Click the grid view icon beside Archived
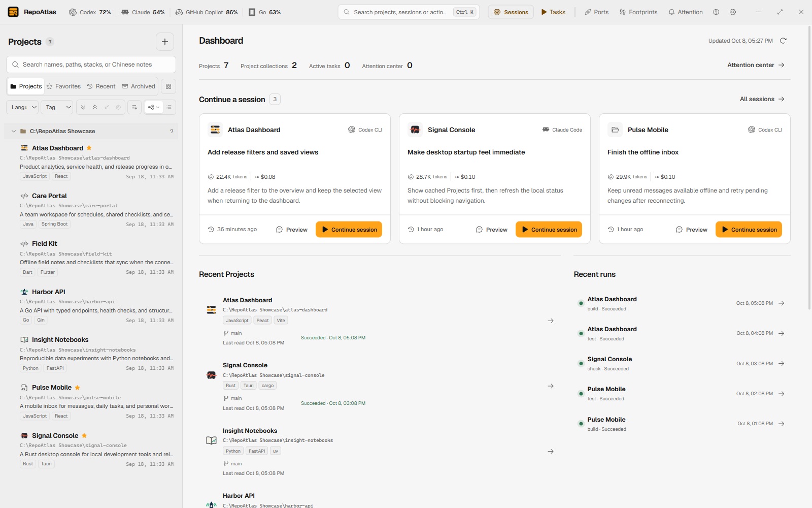Image resolution: width=812 pixels, height=508 pixels. [168, 86]
